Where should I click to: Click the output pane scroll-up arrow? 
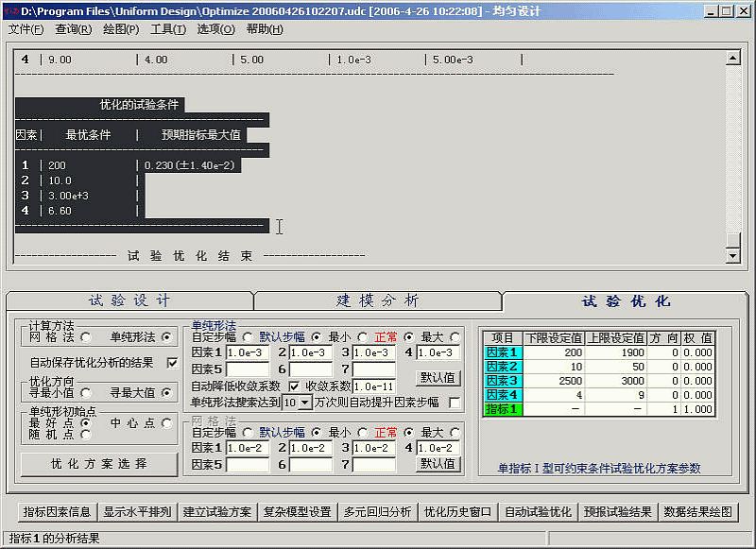point(731,58)
